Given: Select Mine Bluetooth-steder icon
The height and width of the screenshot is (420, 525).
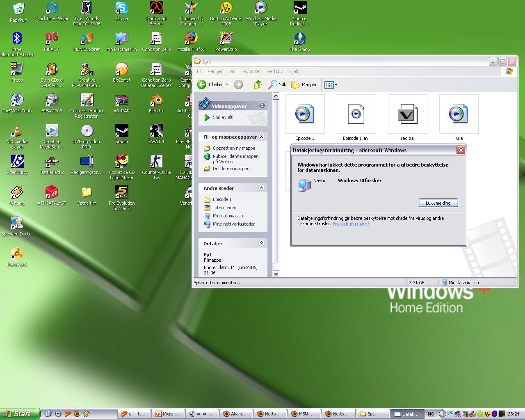Looking at the screenshot, I should pos(17,44).
